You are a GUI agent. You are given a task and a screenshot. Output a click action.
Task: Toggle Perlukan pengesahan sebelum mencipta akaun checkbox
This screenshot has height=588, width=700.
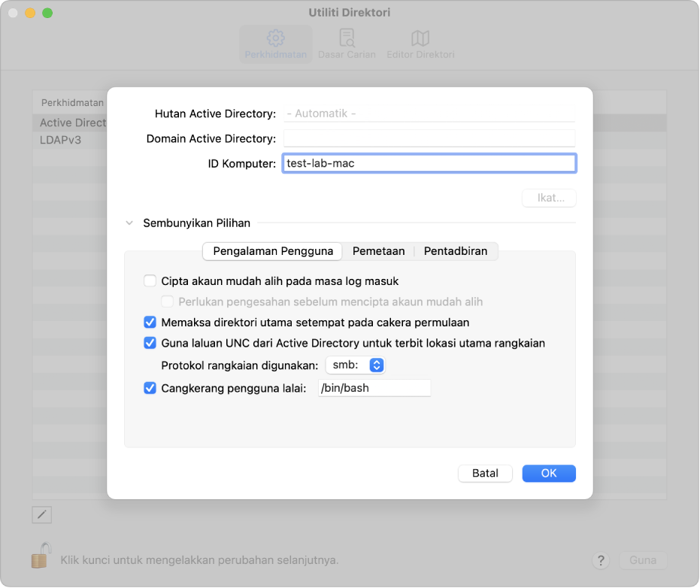click(x=168, y=302)
